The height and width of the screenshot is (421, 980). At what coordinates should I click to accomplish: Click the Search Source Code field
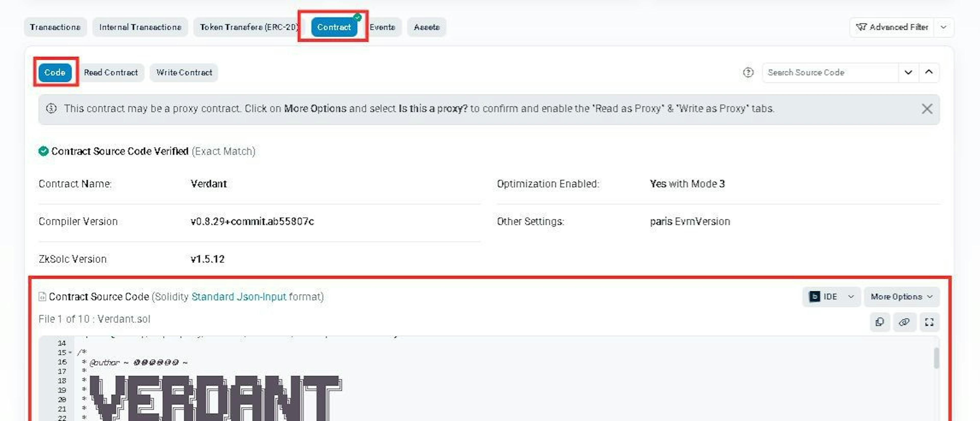click(x=829, y=72)
